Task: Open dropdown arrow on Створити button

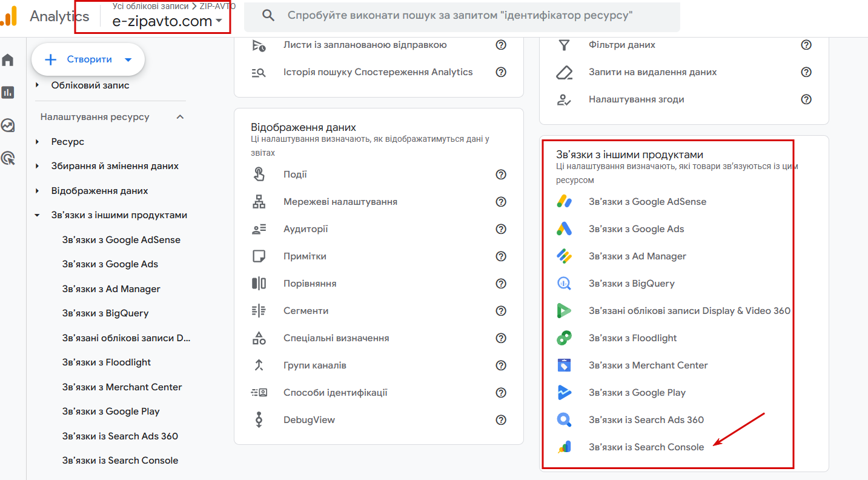Action: pos(128,59)
